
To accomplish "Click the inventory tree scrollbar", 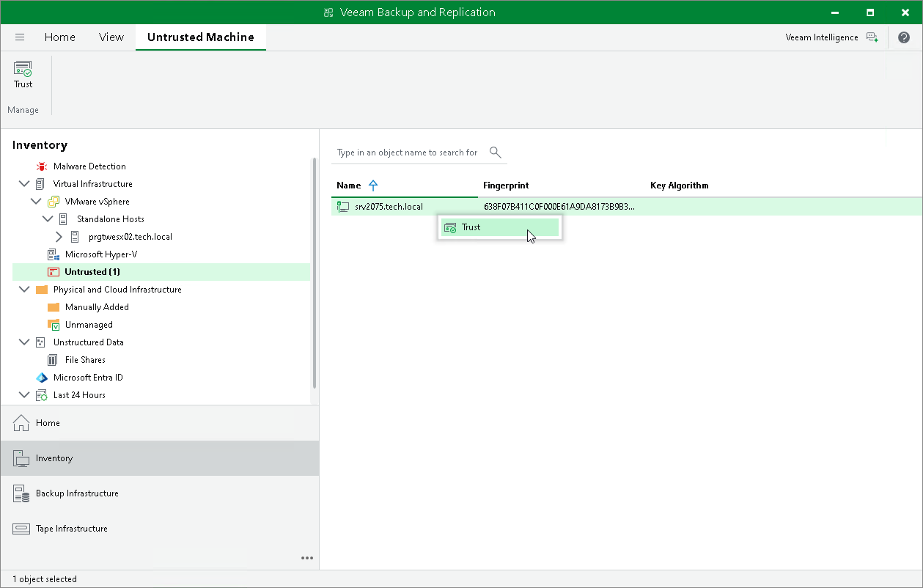I will tap(315, 273).
